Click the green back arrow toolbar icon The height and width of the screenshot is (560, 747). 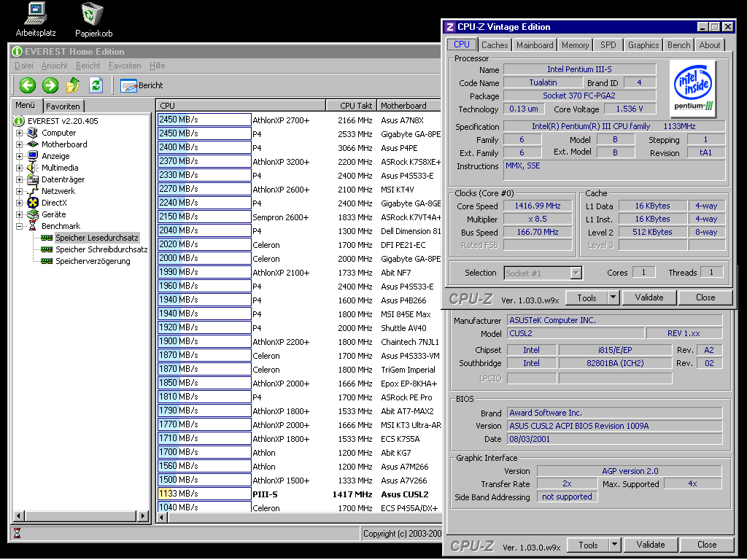pyautogui.click(x=28, y=85)
